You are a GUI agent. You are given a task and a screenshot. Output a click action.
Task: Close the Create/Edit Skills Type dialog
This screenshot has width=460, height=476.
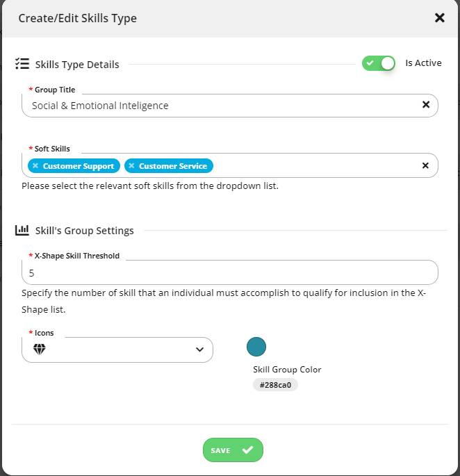point(439,18)
